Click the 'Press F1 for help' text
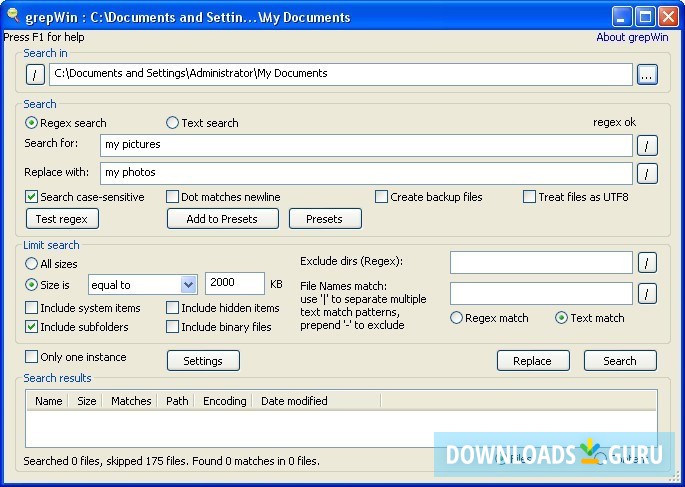This screenshot has height=487, width=685. click(44, 37)
